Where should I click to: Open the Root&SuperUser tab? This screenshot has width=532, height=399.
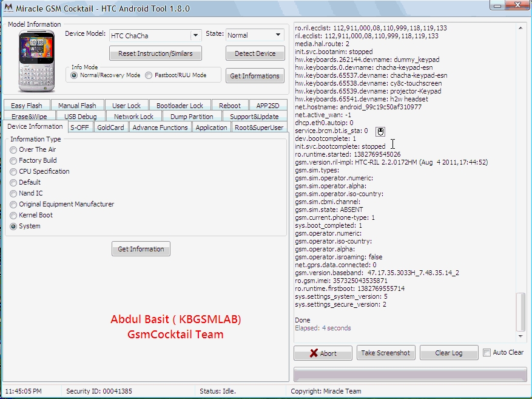click(x=259, y=128)
